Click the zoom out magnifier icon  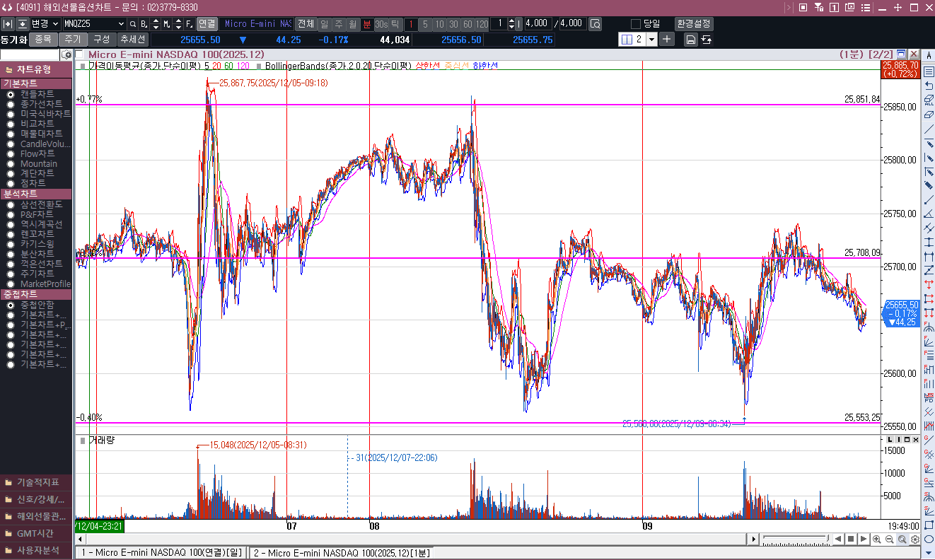coord(890,539)
